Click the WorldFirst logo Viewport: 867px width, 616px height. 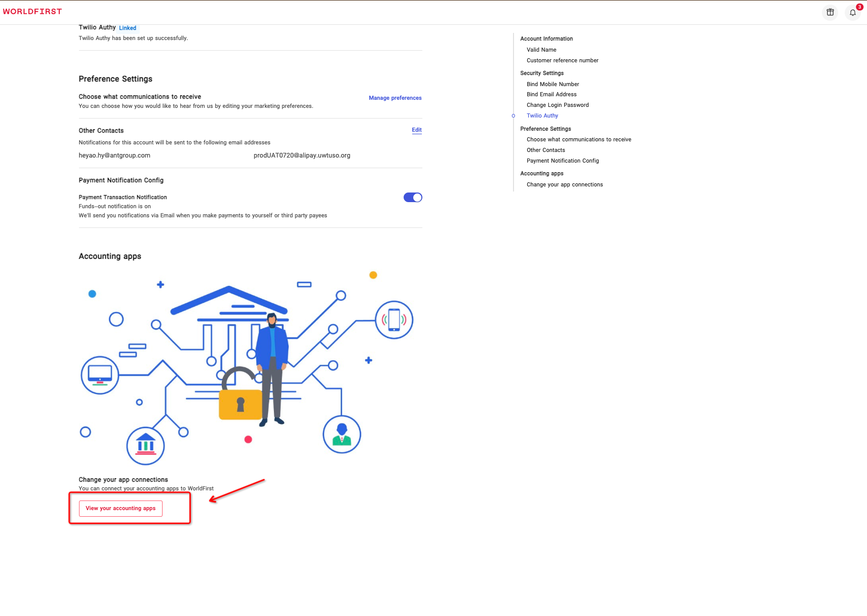point(32,12)
